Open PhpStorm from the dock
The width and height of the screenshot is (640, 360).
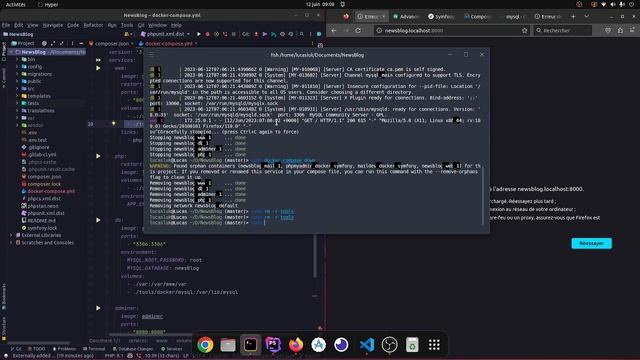point(273,344)
